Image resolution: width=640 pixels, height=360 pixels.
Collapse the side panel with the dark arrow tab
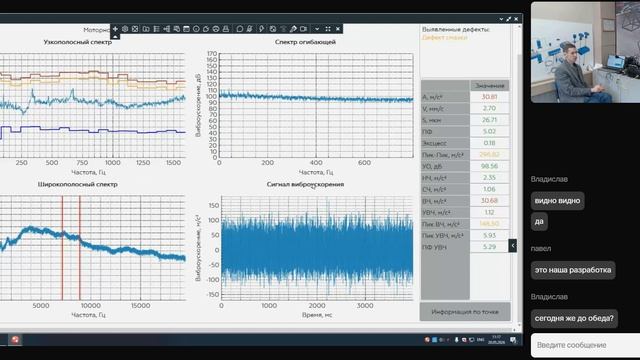[513, 245]
